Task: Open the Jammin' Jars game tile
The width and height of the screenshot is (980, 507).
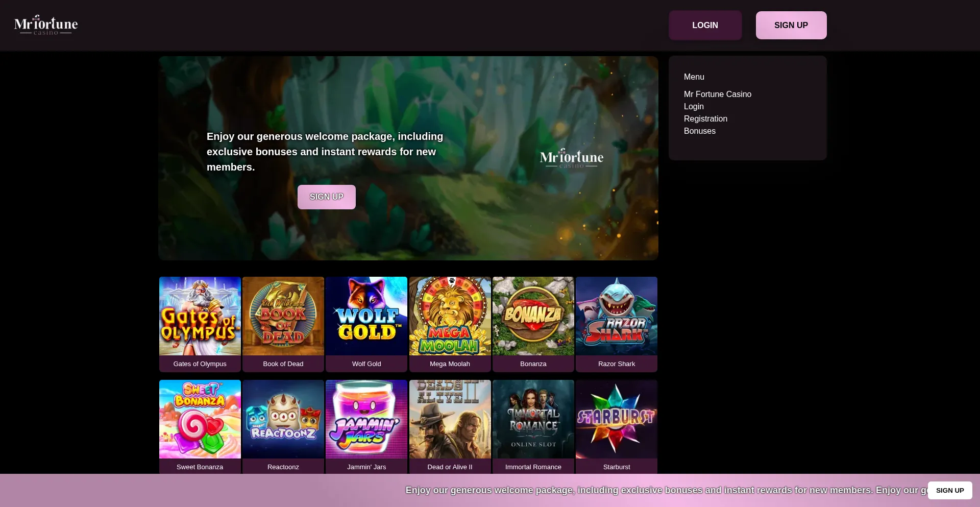Action: coord(366,419)
